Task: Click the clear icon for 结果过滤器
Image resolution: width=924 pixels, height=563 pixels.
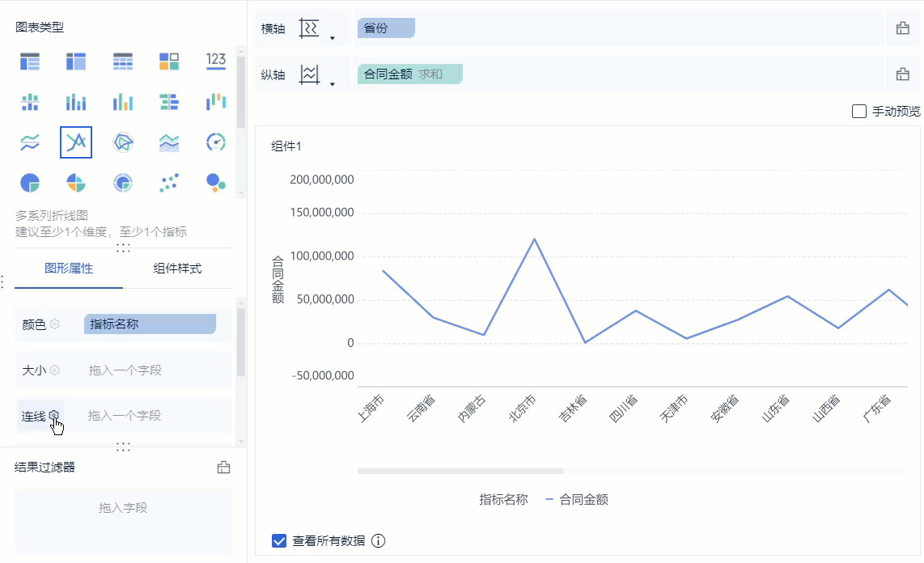Action: click(x=224, y=468)
